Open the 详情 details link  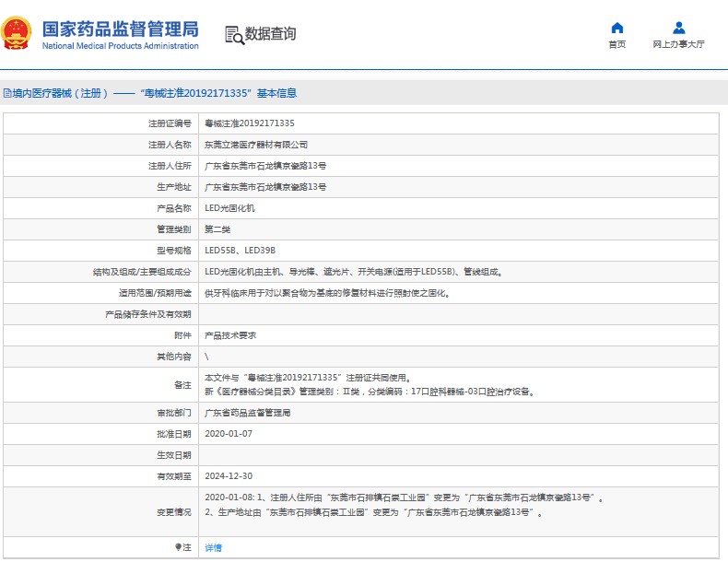[x=213, y=547]
